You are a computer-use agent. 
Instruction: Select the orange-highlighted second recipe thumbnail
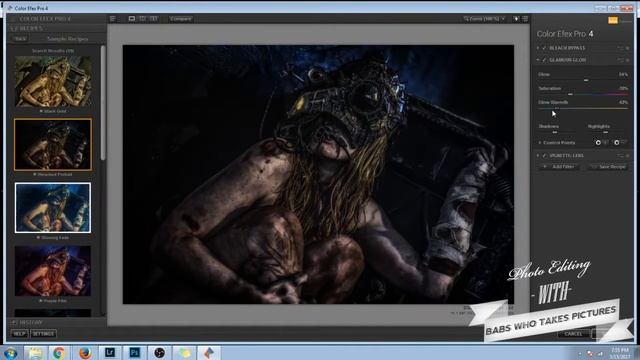53,144
